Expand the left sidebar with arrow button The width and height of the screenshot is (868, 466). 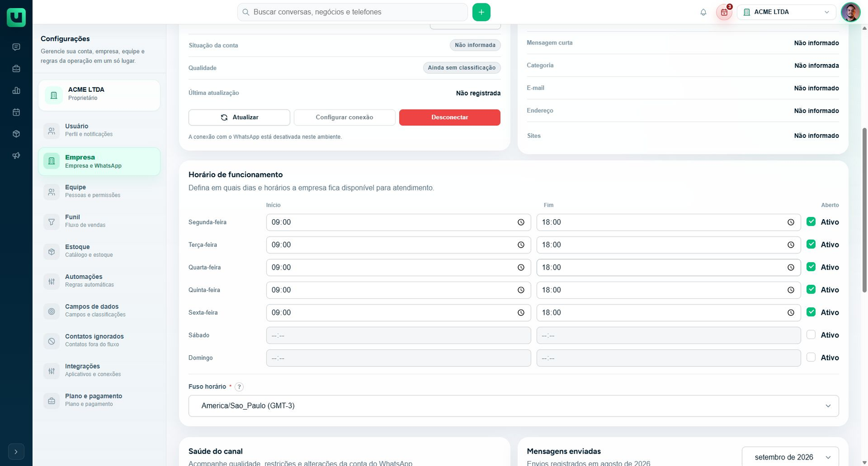pos(16,452)
